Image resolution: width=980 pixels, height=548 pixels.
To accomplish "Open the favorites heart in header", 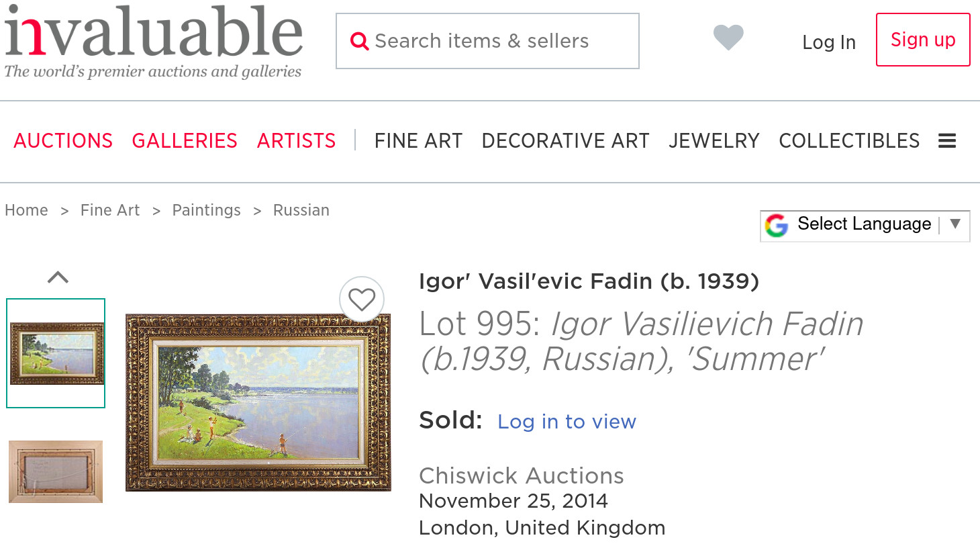I will point(728,38).
